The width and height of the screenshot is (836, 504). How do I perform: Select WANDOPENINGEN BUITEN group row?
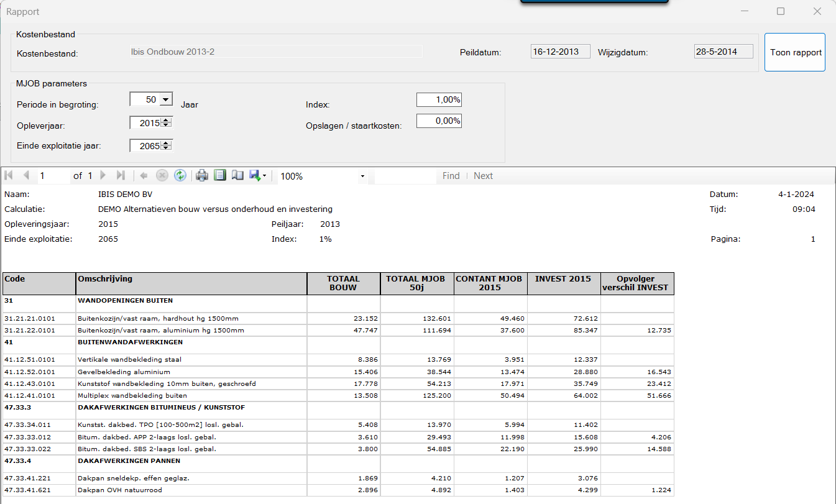[x=338, y=303]
